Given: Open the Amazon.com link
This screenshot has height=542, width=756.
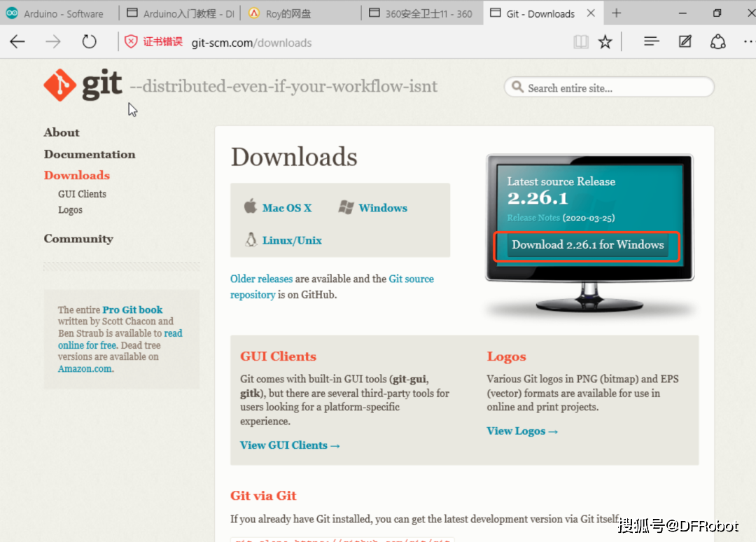Looking at the screenshot, I should (x=85, y=368).
